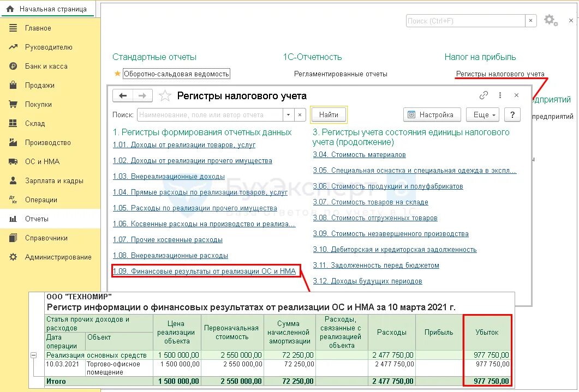The height and width of the screenshot is (392, 579).
Task: Open 3.12 Доходы будущих периодов register
Action: point(367,281)
